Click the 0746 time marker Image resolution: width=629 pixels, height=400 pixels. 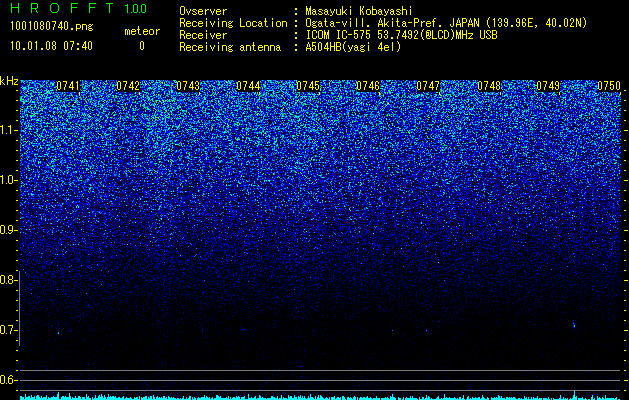[368, 86]
